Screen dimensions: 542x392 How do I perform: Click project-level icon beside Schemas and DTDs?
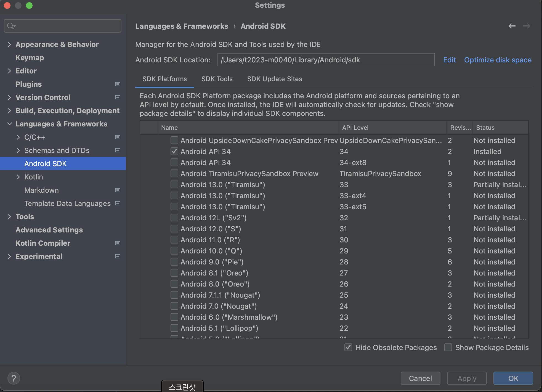coord(118,150)
